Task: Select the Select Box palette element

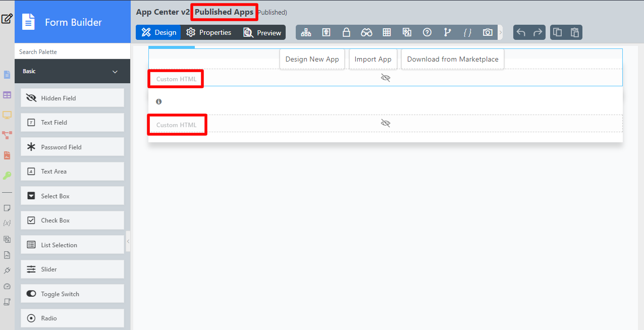Action: (72, 196)
